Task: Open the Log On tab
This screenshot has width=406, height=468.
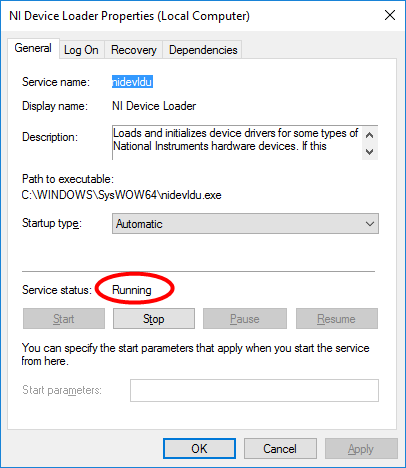Action: 81,50
